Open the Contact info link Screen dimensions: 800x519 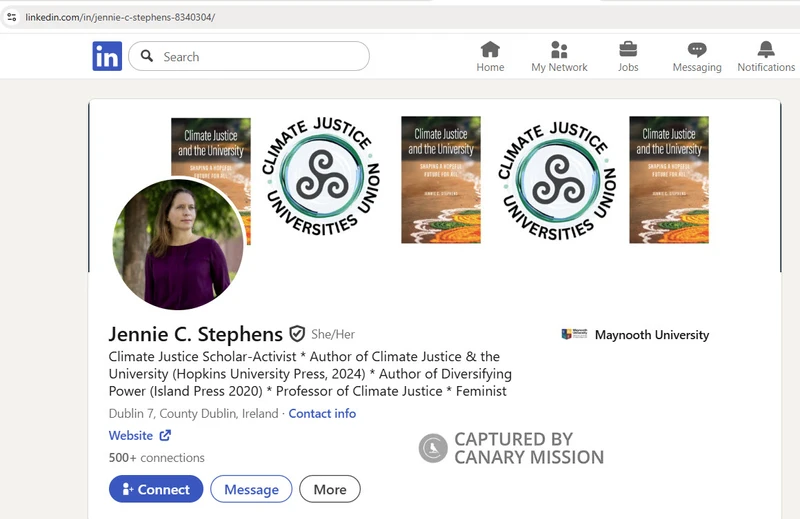[322, 413]
